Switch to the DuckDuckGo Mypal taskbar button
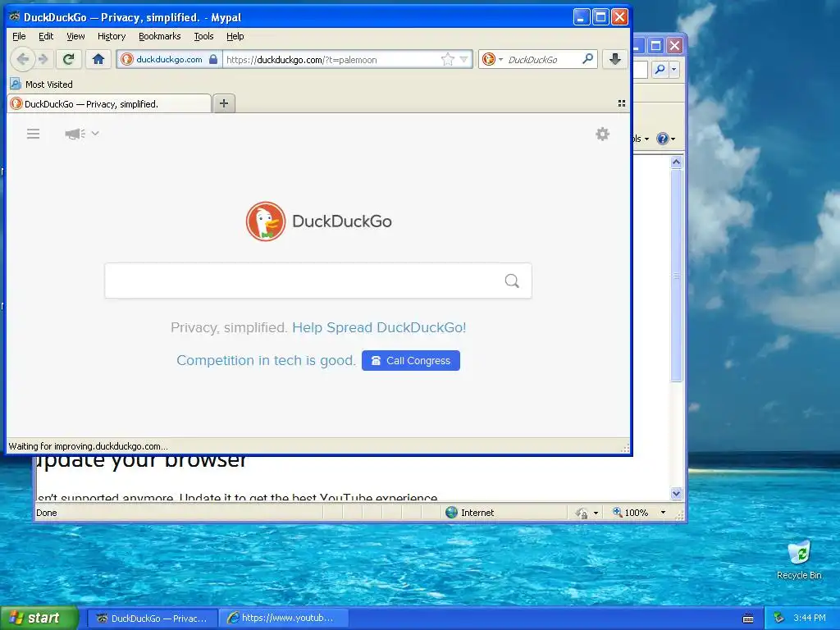The height and width of the screenshot is (630, 840). [x=152, y=619]
